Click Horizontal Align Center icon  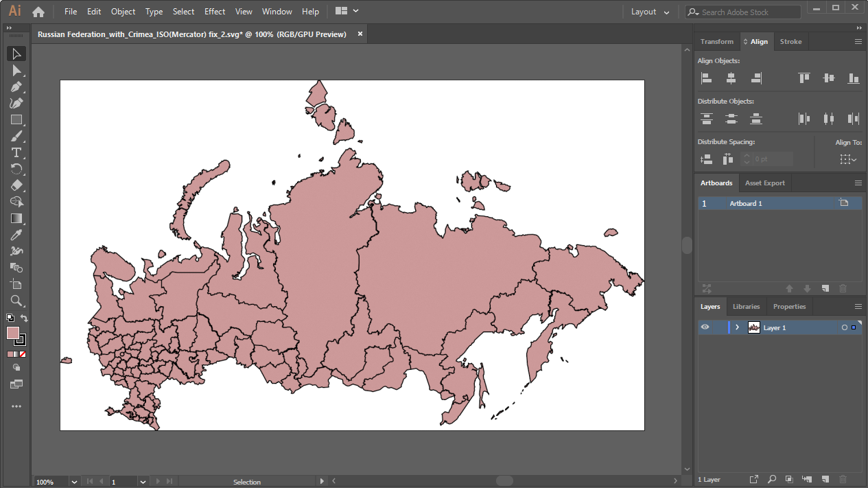click(731, 78)
